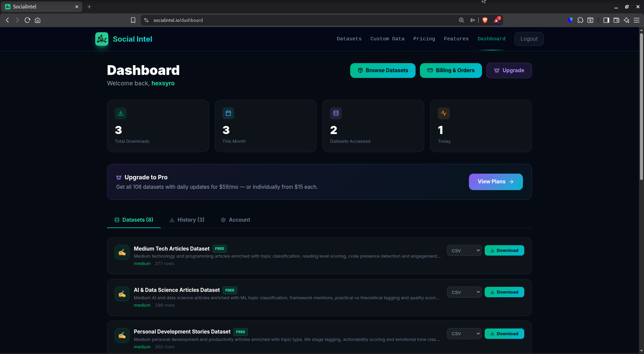The width and height of the screenshot is (644, 354).
Task: Switch to the History tab
Action: (x=187, y=220)
